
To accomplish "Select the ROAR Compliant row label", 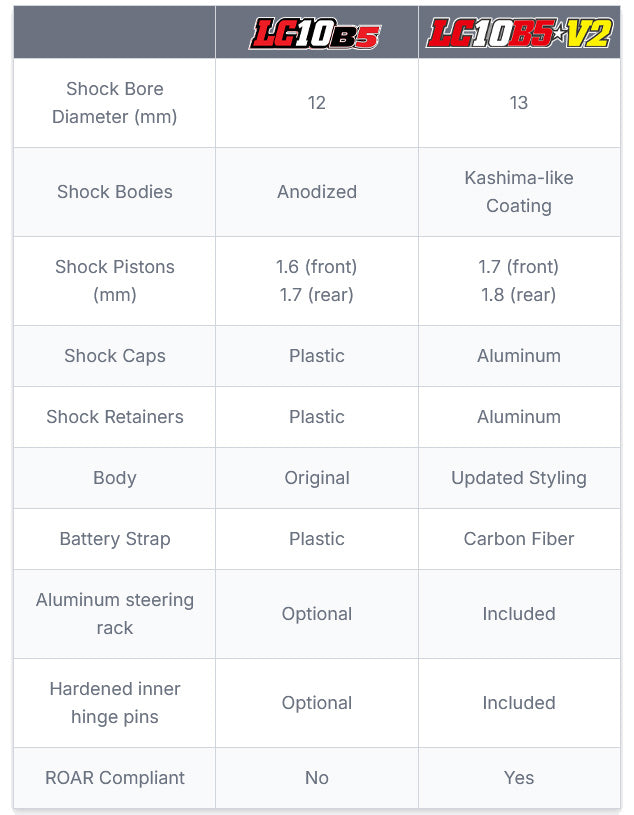I will point(115,778).
